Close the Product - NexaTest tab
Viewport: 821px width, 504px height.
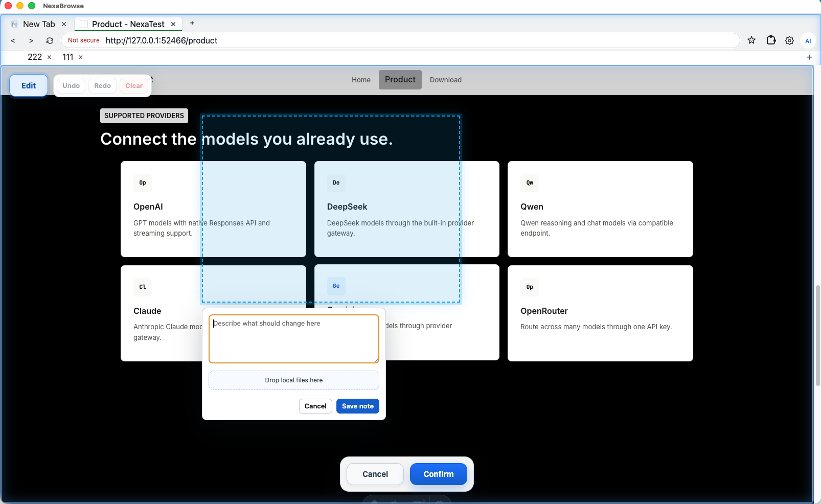[x=173, y=24]
